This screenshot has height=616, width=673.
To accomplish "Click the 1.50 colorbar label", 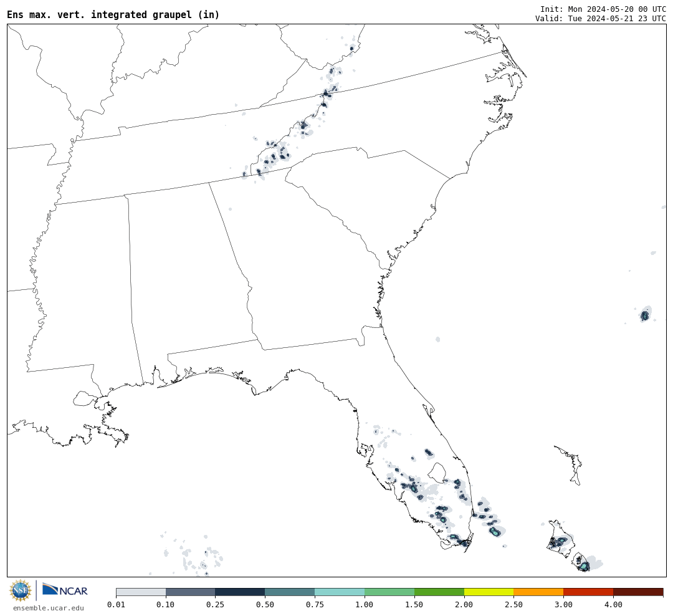I will coord(414,605).
